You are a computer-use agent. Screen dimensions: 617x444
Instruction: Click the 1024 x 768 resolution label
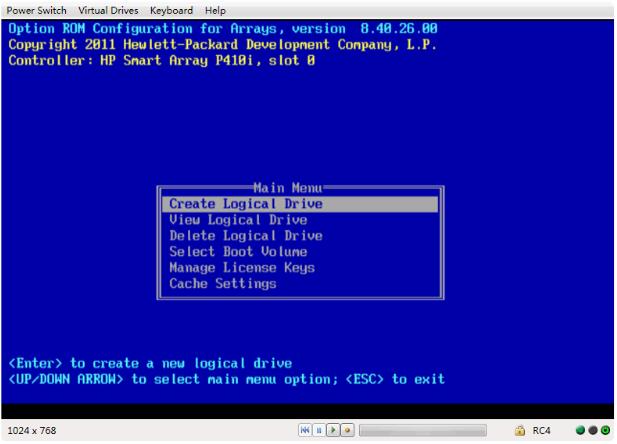pos(32,431)
